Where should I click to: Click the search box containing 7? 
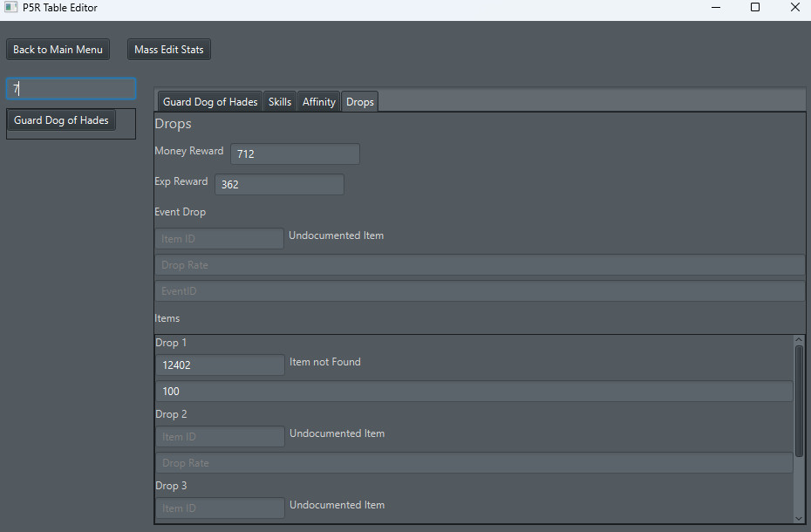click(x=70, y=88)
